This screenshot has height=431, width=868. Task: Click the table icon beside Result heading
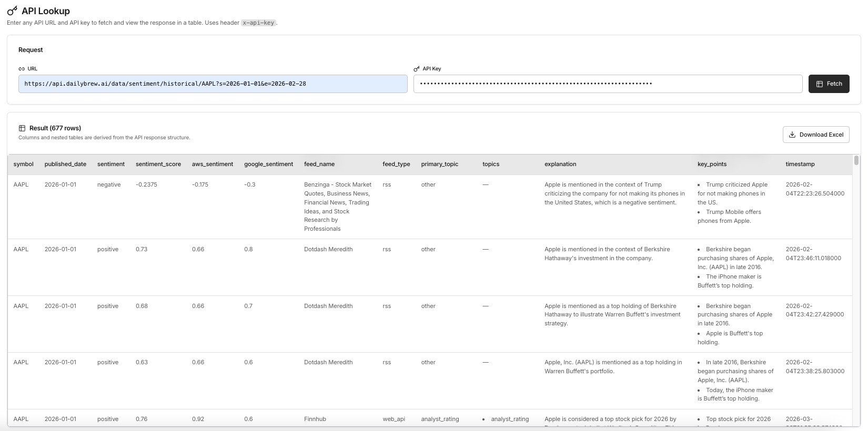point(22,128)
